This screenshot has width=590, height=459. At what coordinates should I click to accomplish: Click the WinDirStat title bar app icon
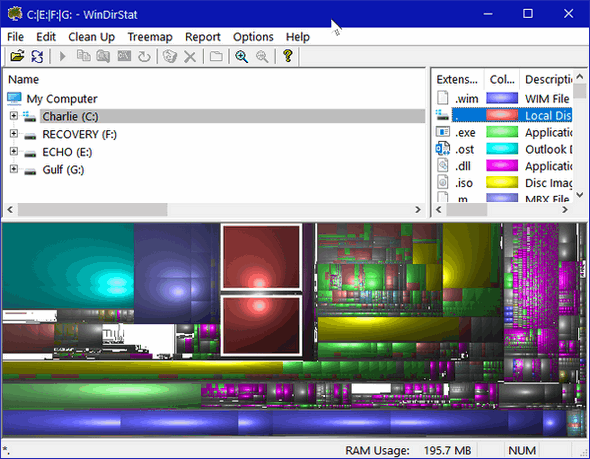click(15, 14)
